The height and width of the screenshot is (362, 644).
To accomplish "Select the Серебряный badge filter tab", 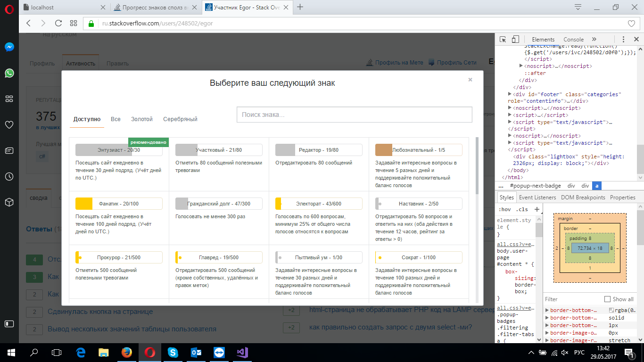I will point(180,119).
